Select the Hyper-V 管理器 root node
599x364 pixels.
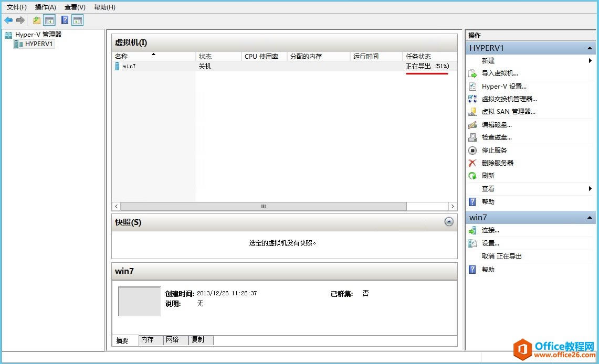(38, 34)
